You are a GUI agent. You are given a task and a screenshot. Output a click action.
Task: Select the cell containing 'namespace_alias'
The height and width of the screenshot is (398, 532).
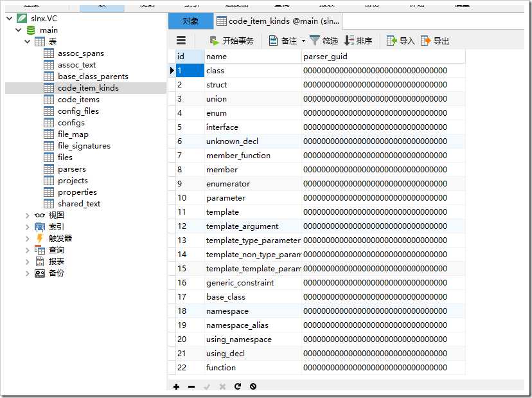click(x=253, y=325)
